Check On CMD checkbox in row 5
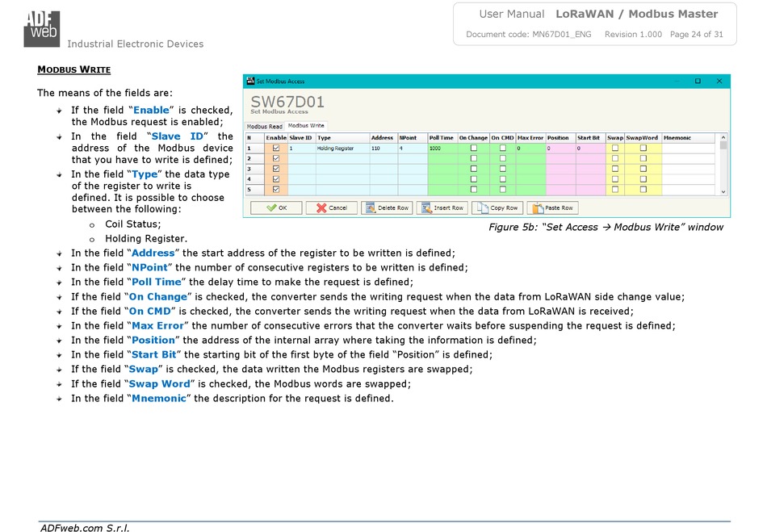The height and width of the screenshot is (532, 767). (x=503, y=189)
